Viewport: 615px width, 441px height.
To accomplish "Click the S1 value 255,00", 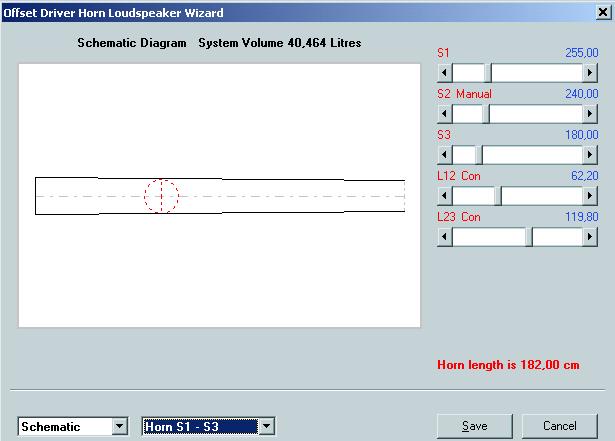I will click(x=582, y=53).
